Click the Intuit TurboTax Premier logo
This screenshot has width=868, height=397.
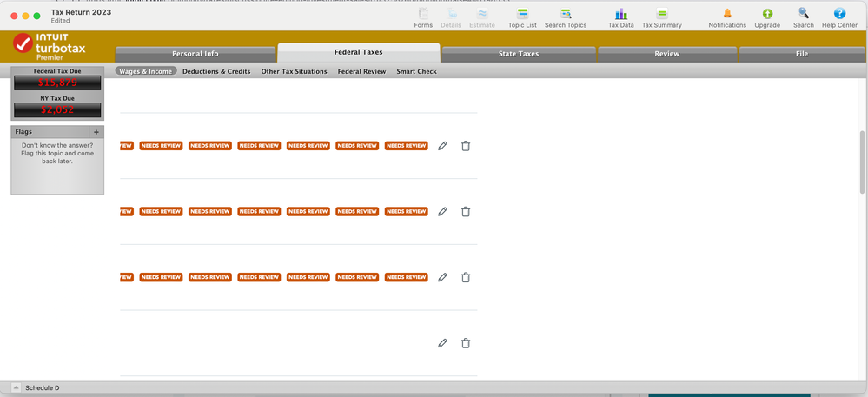pos(50,47)
